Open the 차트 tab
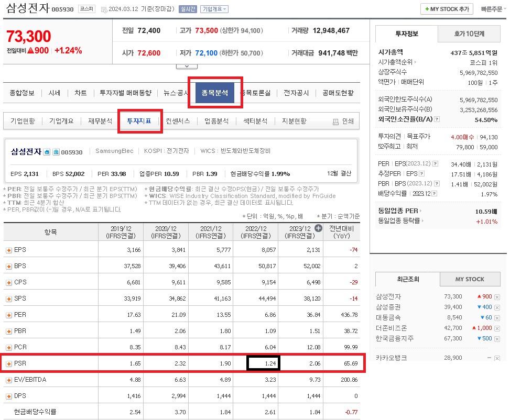Image resolution: width=510 pixels, height=420 pixels. click(81, 93)
